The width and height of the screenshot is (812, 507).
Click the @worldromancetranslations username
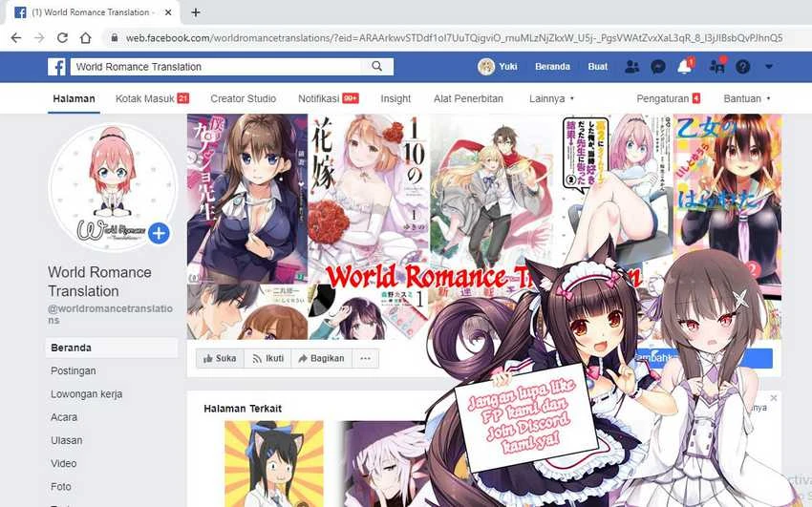click(110, 314)
